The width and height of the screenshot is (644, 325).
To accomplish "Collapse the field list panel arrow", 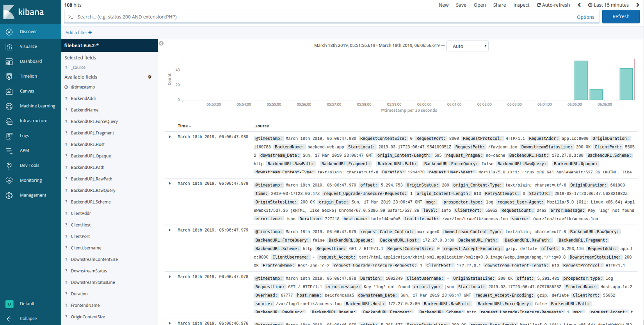I will [x=161, y=43].
